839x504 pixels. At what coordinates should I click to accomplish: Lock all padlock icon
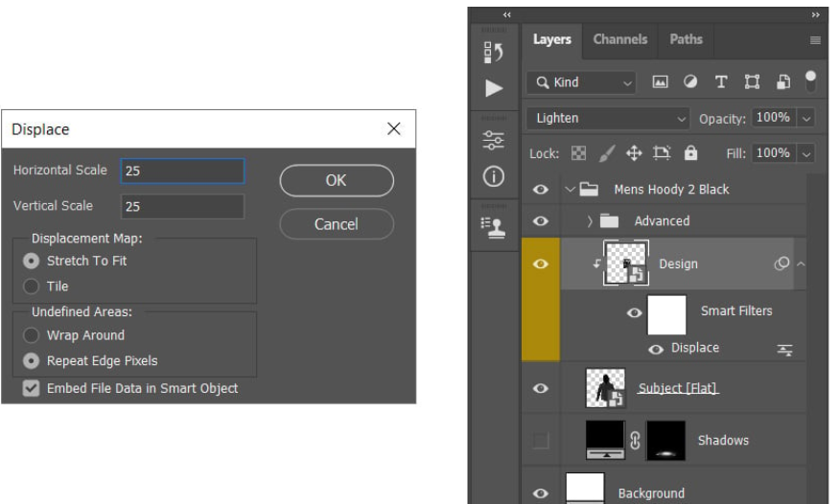(690, 153)
